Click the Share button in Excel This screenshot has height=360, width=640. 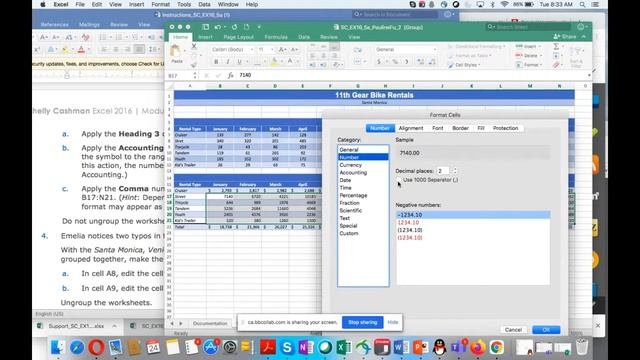coord(565,37)
